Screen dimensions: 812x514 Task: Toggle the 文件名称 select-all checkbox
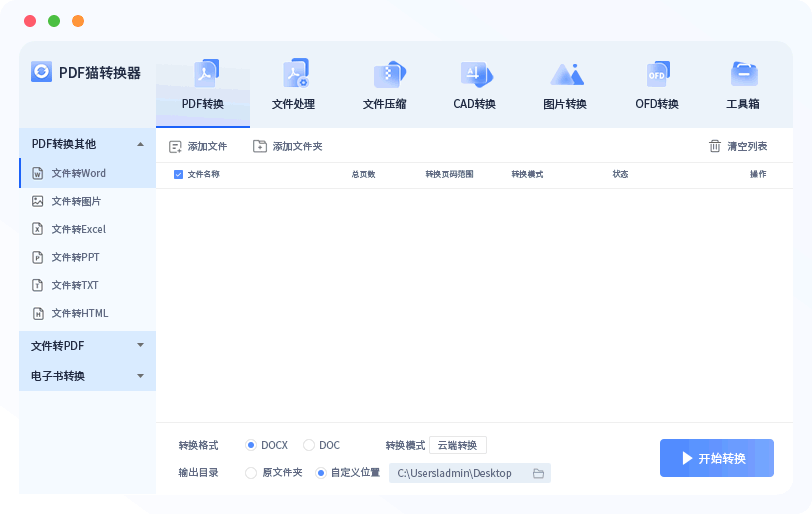(178, 174)
